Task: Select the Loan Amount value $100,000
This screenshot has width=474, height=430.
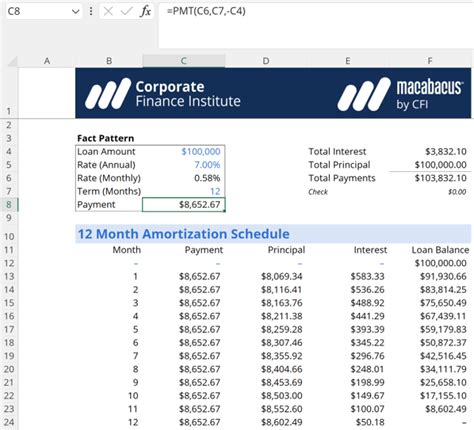Action: 201,152
